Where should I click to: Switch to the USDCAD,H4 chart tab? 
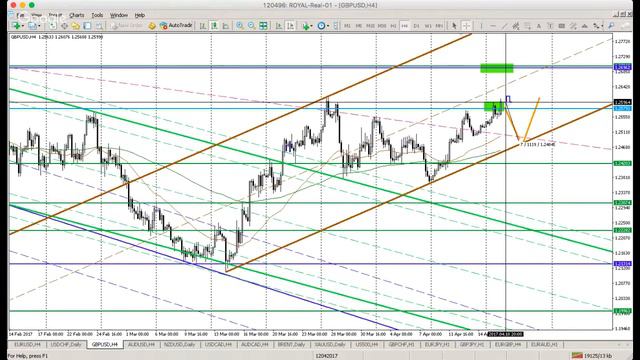point(218,344)
